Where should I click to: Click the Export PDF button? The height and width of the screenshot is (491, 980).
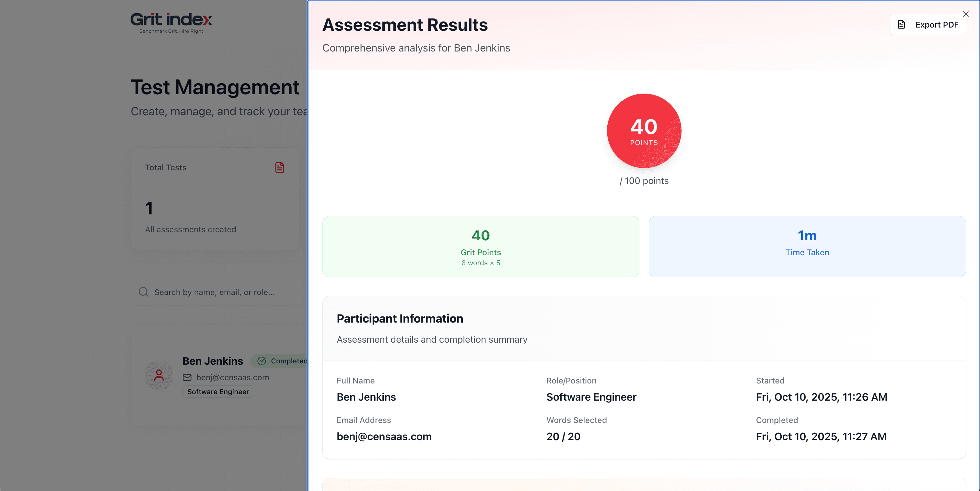[x=927, y=25]
